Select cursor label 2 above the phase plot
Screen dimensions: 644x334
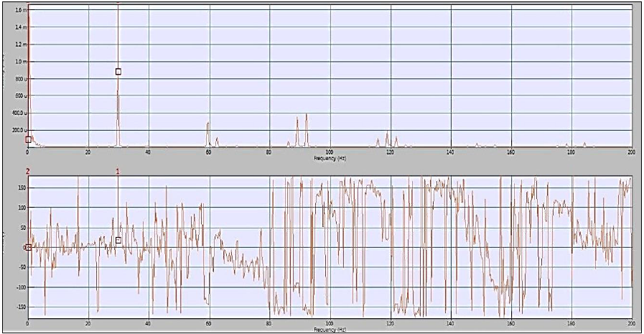point(28,172)
